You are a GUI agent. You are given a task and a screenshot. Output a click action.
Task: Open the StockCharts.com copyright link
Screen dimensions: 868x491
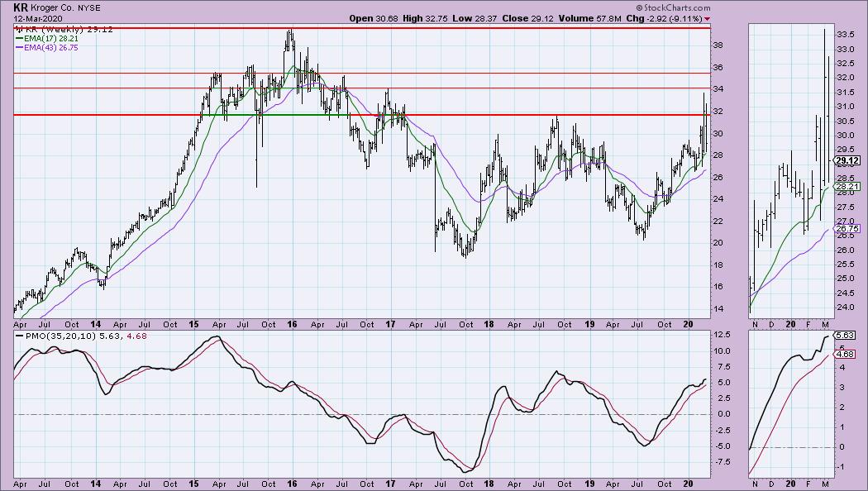tap(673, 7)
